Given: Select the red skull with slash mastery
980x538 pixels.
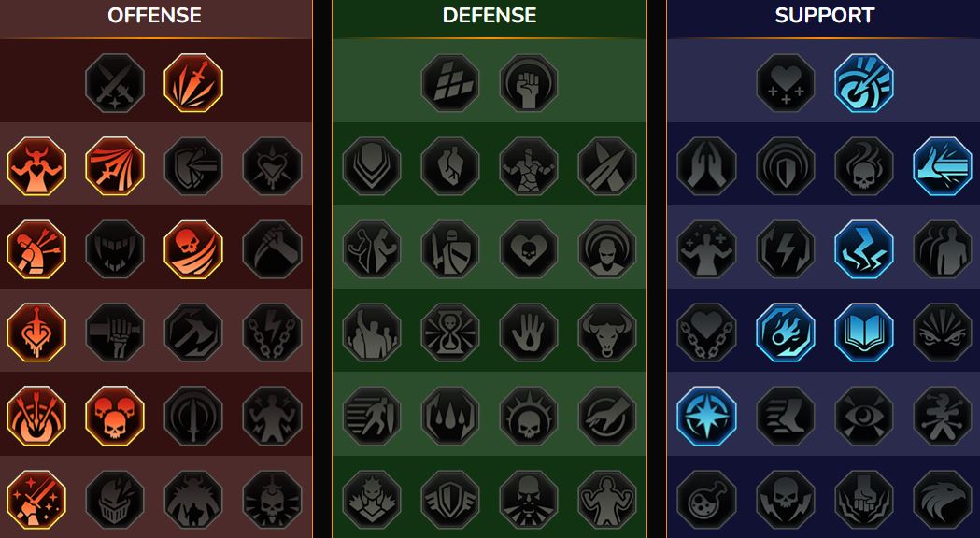Looking at the screenshot, I should tap(193, 249).
